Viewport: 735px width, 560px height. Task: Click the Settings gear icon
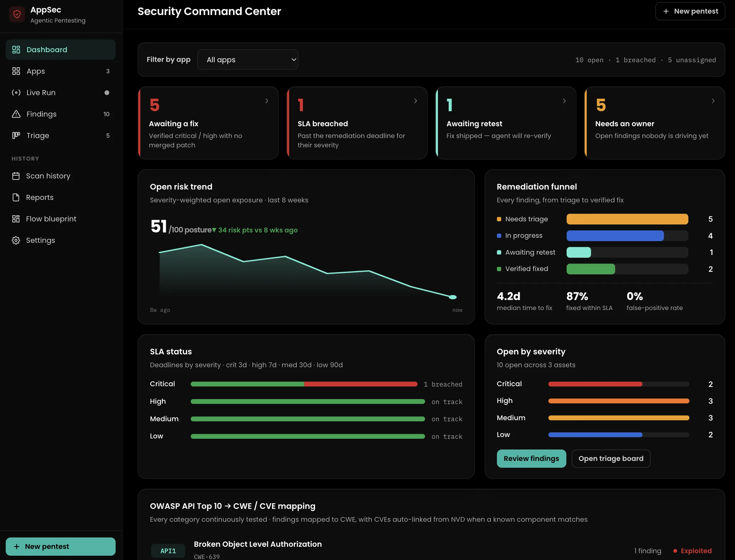click(16, 240)
